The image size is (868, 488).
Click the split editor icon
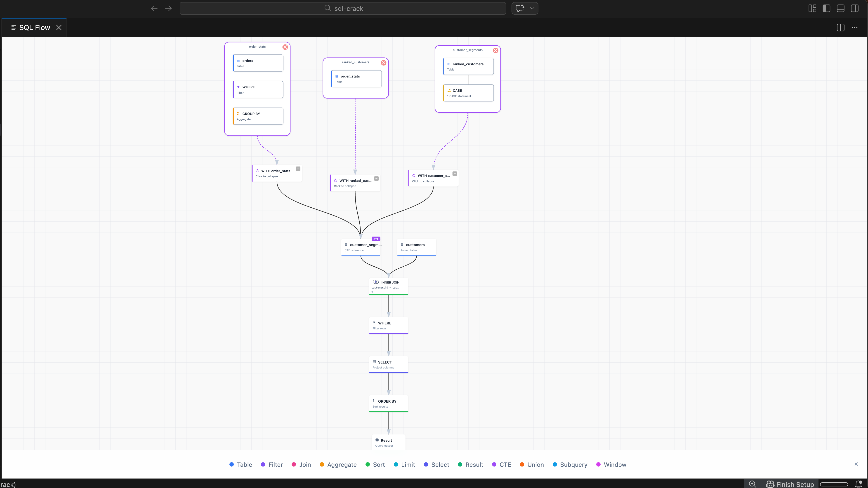[x=840, y=28]
